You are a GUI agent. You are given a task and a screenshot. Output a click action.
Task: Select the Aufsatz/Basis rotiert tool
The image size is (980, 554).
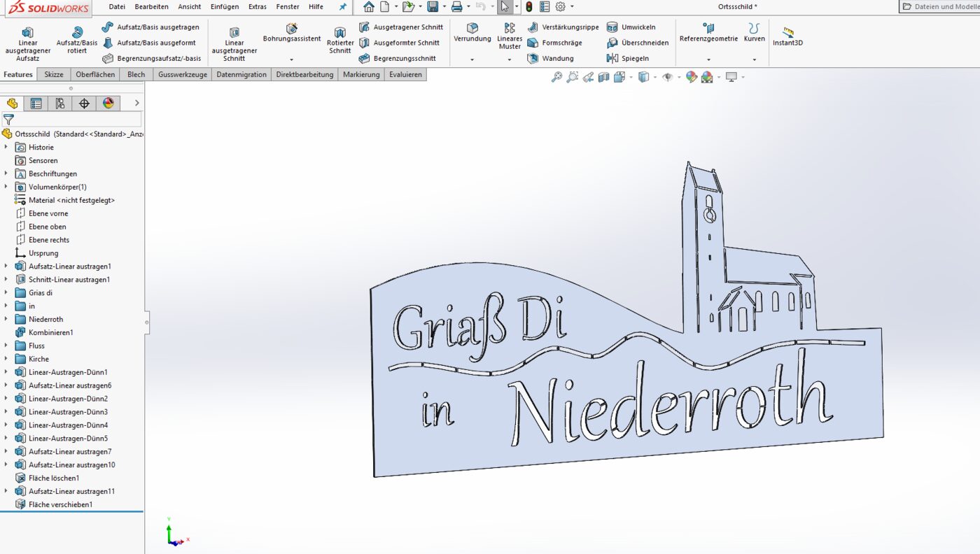point(77,40)
